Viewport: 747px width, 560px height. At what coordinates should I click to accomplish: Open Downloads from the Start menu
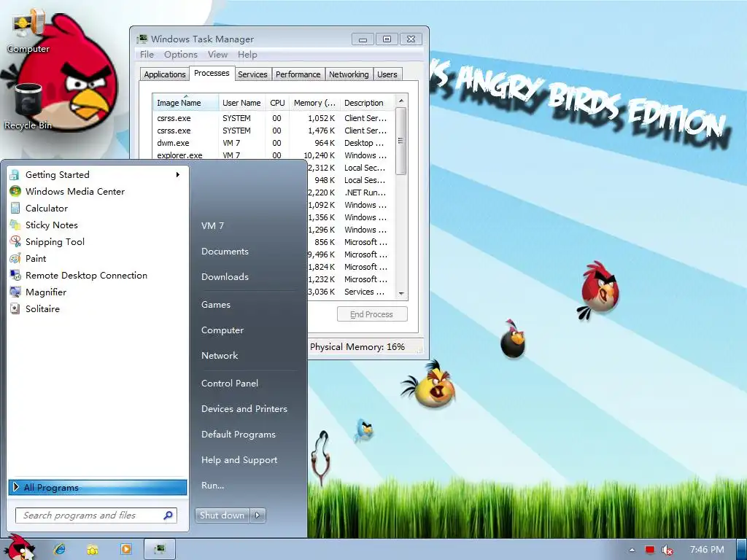click(x=225, y=276)
